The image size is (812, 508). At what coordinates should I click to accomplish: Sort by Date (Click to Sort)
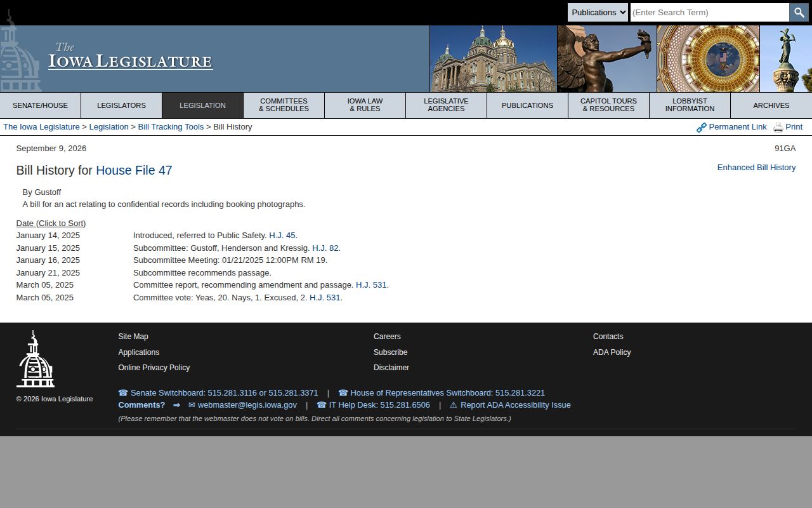51,224
